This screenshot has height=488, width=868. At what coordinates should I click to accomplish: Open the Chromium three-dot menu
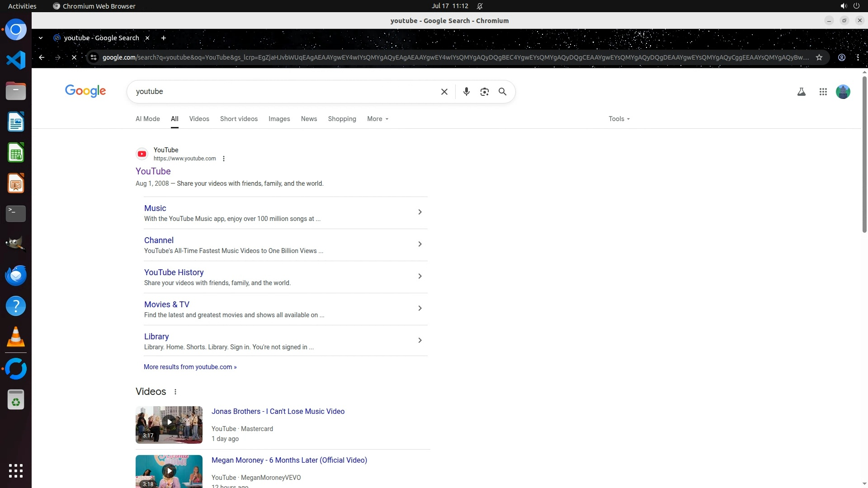tap(858, 57)
